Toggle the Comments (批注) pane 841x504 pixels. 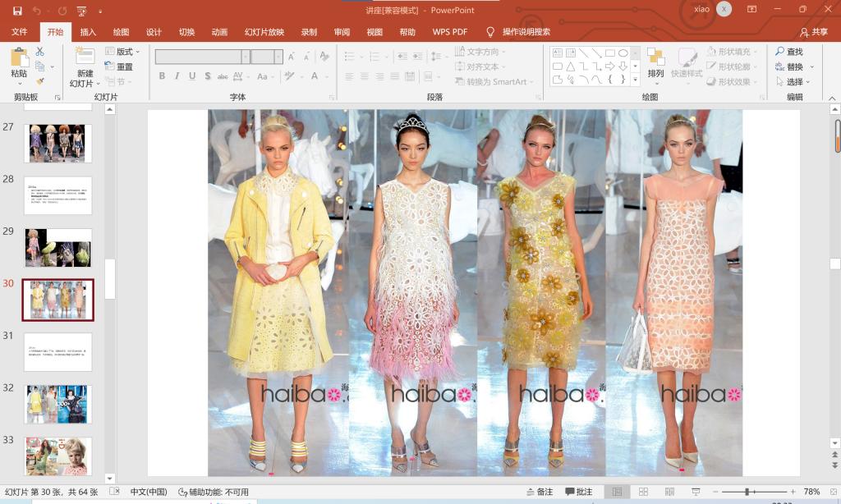pos(579,492)
